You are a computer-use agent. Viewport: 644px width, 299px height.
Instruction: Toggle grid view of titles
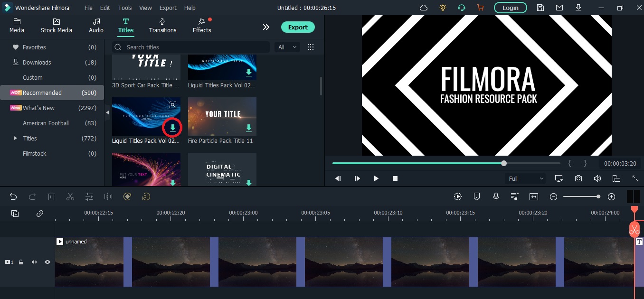[311, 47]
